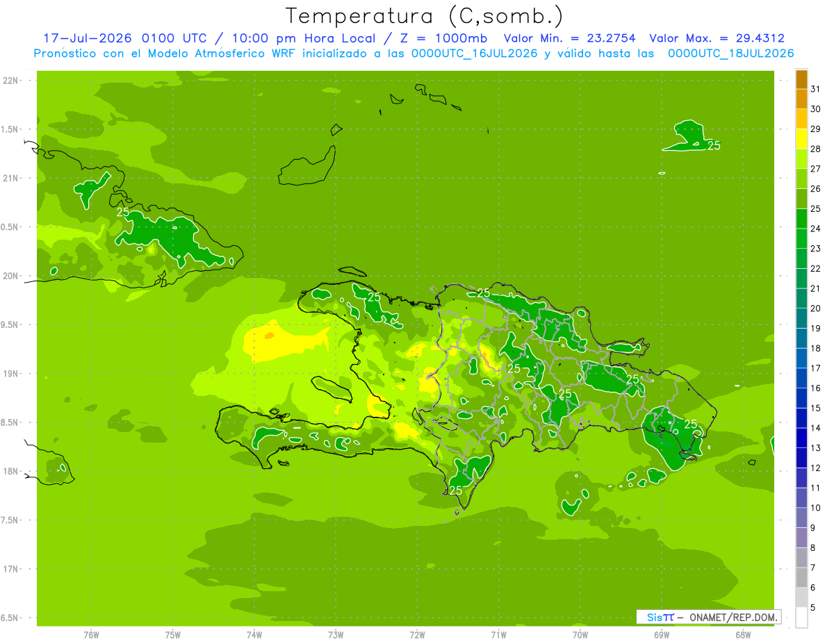834x644 pixels.
Task: Pick the legend color swatch between 27 and 28
Action: pos(801,159)
